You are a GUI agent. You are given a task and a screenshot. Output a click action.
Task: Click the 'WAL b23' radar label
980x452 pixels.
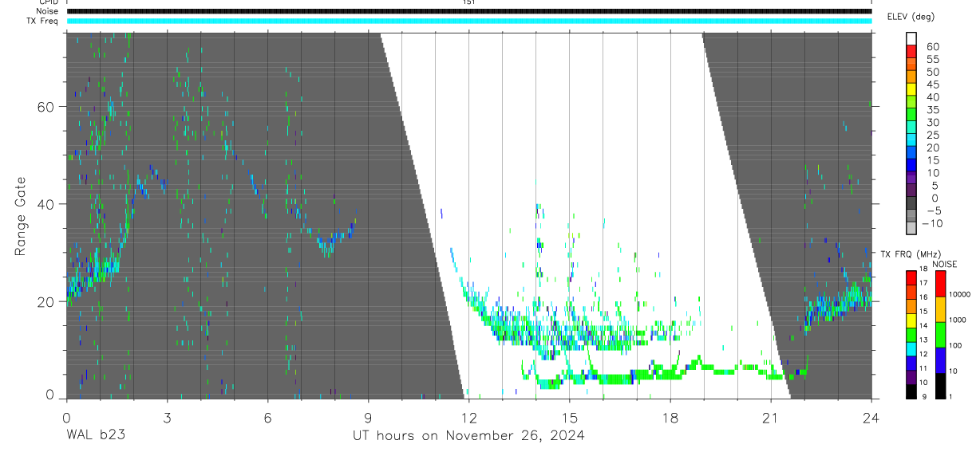tap(95, 435)
